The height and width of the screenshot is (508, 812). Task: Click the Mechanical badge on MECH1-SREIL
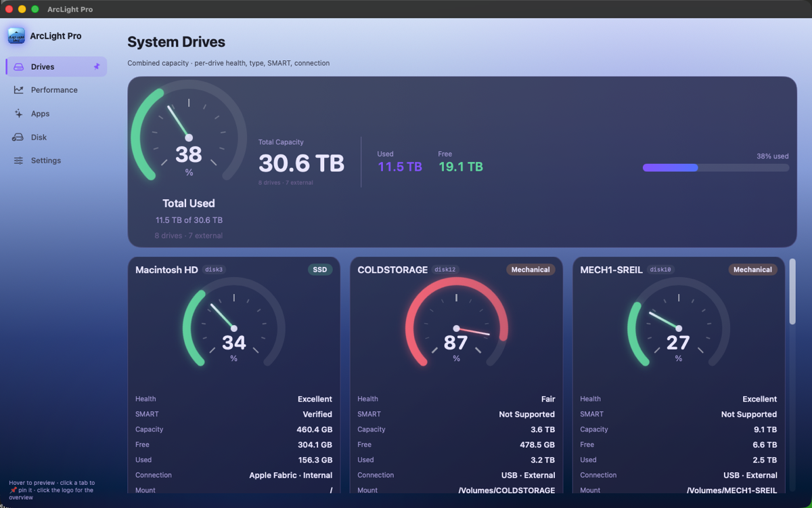752,270
